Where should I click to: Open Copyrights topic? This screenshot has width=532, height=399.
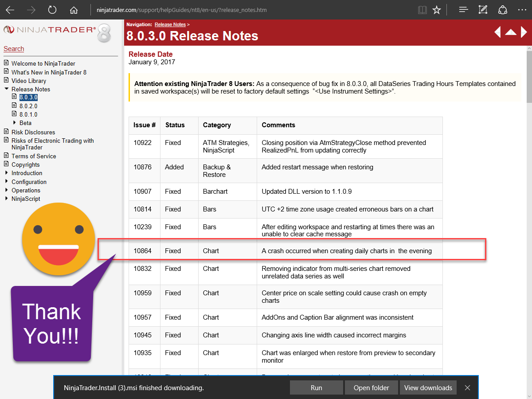(26, 164)
